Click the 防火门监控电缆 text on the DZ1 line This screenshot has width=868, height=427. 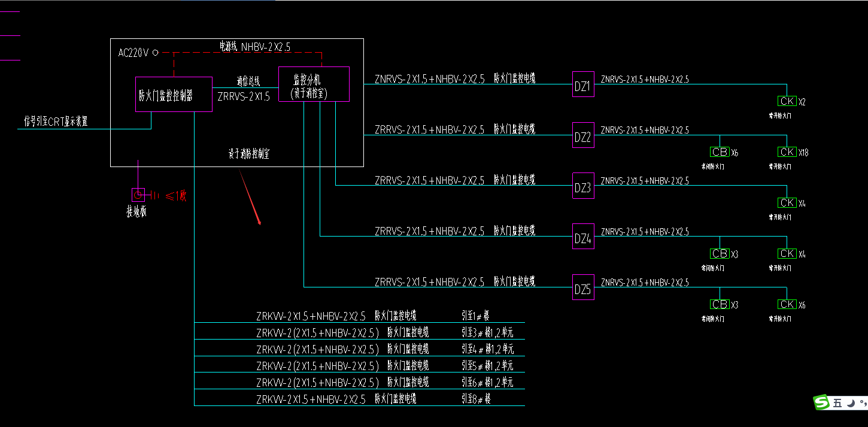coord(514,78)
